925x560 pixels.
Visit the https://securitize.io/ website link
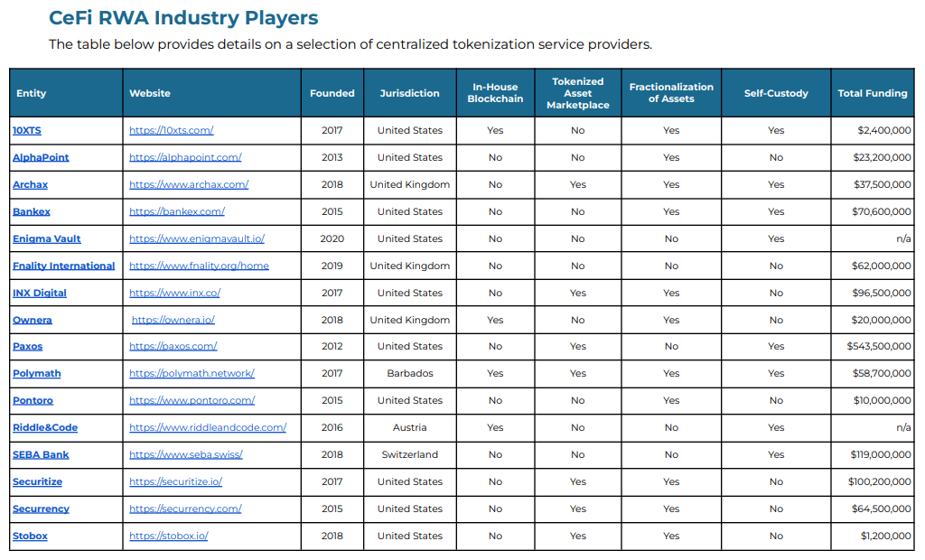176,482
